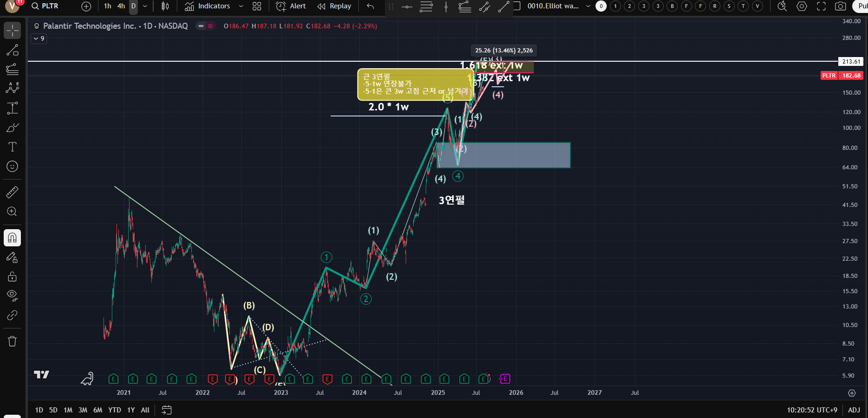The width and height of the screenshot is (868, 418).
Task: Open the 0010.Elliot wa... layout dropdown
Action: click(x=588, y=6)
